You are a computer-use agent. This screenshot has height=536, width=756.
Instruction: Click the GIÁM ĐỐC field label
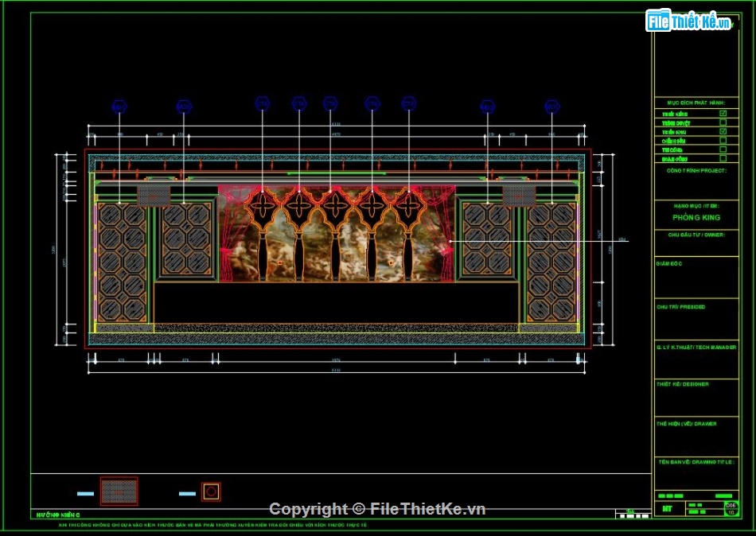(x=668, y=264)
